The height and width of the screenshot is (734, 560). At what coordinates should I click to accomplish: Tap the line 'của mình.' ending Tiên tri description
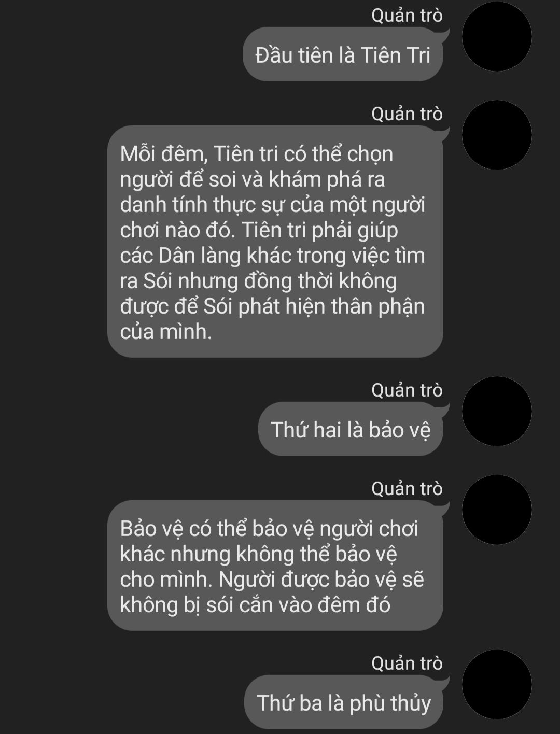tap(166, 332)
